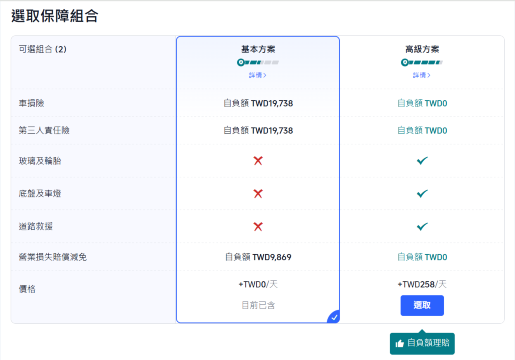Click the 自負額理賠 thumbs-up badge
515x360 pixels.
422,343
